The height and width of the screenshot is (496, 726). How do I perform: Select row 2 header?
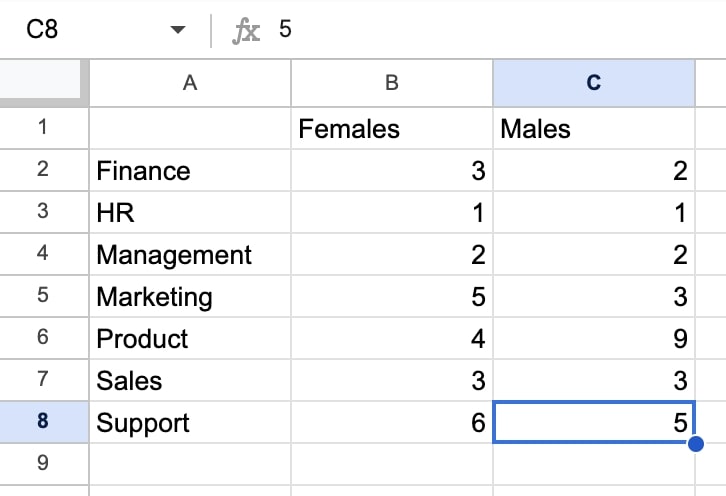pyautogui.click(x=43, y=170)
